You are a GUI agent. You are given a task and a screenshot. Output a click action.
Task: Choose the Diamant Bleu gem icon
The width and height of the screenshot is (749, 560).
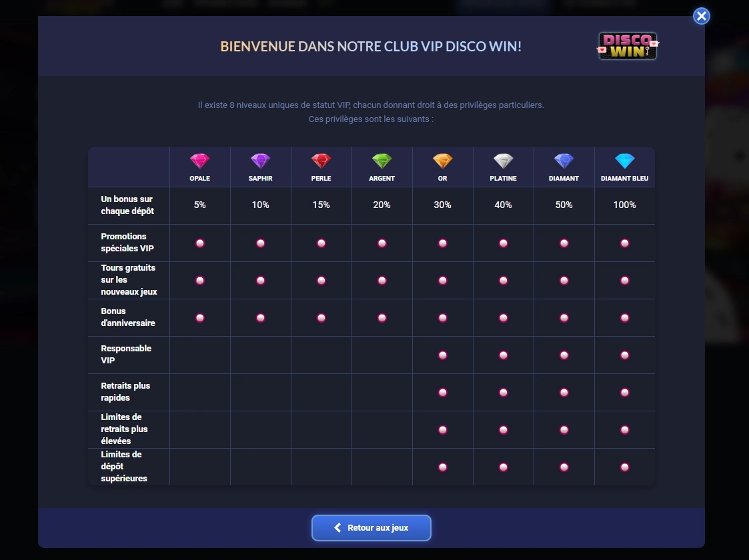pyautogui.click(x=624, y=161)
